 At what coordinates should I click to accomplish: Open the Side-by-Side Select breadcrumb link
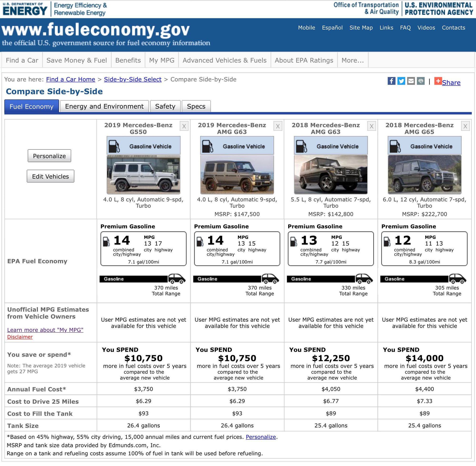(x=133, y=79)
